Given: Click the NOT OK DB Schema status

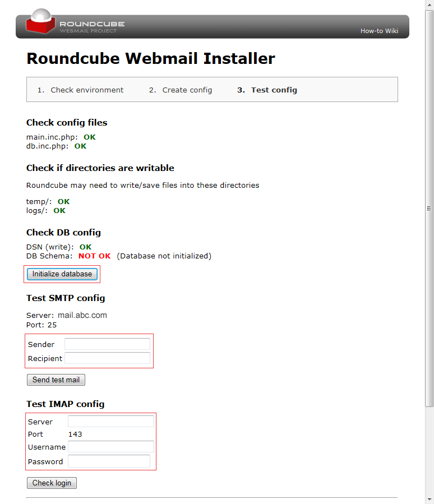Looking at the screenshot, I should [x=95, y=256].
